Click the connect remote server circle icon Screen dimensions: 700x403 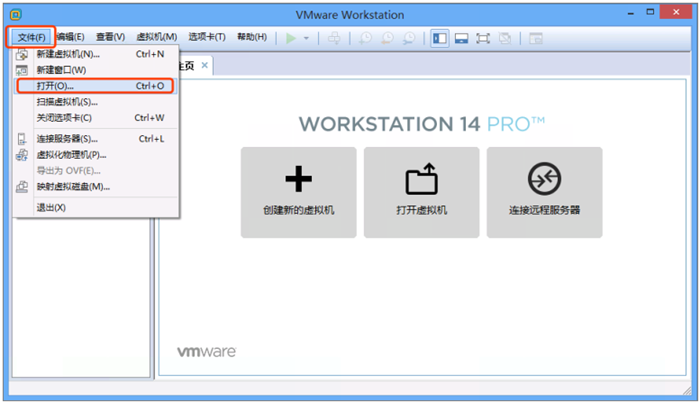click(544, 179)
